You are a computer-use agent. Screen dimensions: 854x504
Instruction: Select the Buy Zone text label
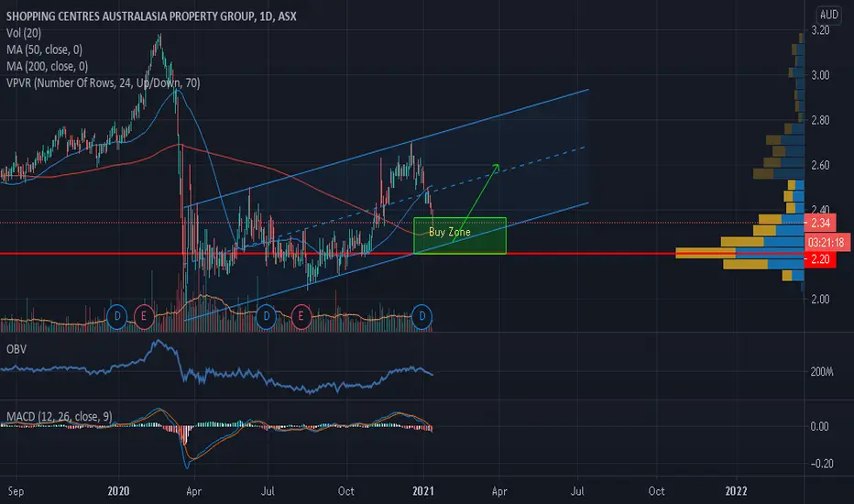pos(449,232)
